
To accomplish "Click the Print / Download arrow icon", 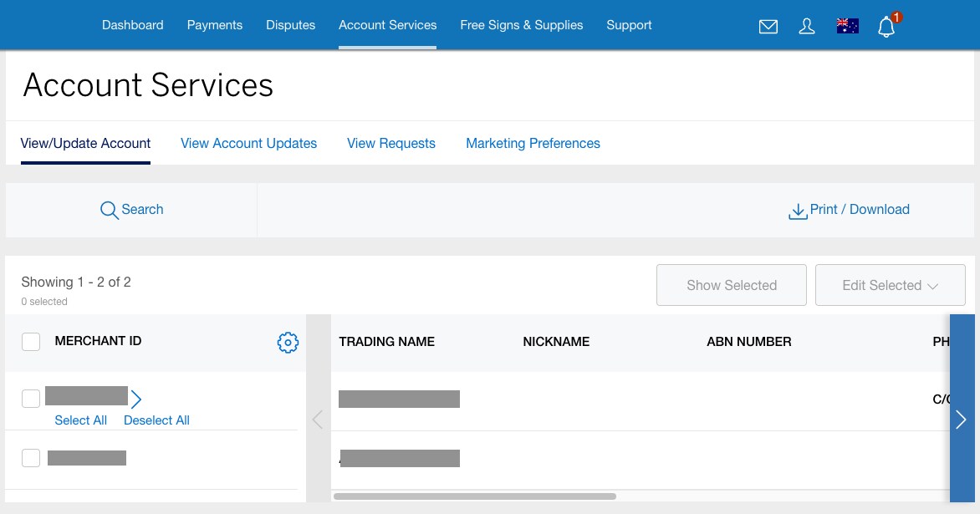I will tap(798, 211).
